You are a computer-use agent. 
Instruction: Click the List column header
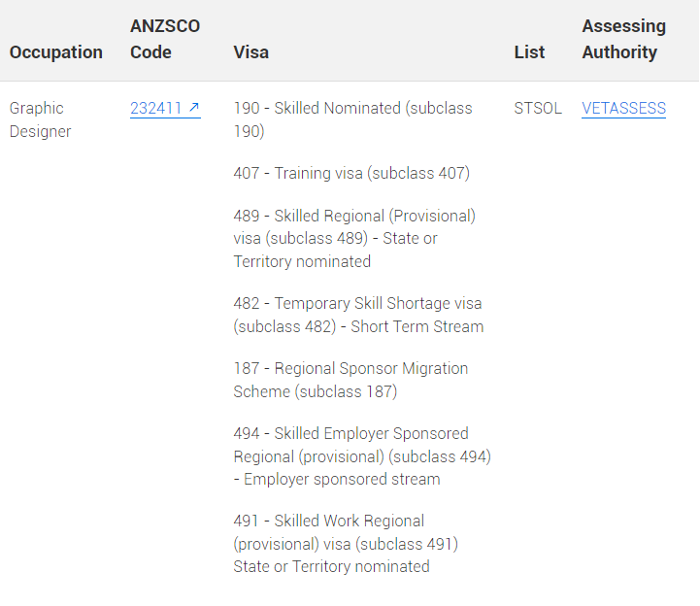(x=529, y=52)
